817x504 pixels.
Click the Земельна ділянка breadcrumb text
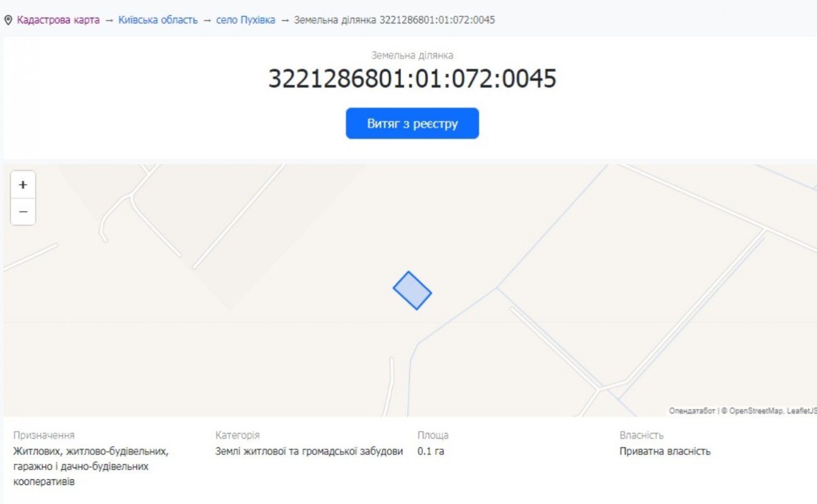click(394, 20)
